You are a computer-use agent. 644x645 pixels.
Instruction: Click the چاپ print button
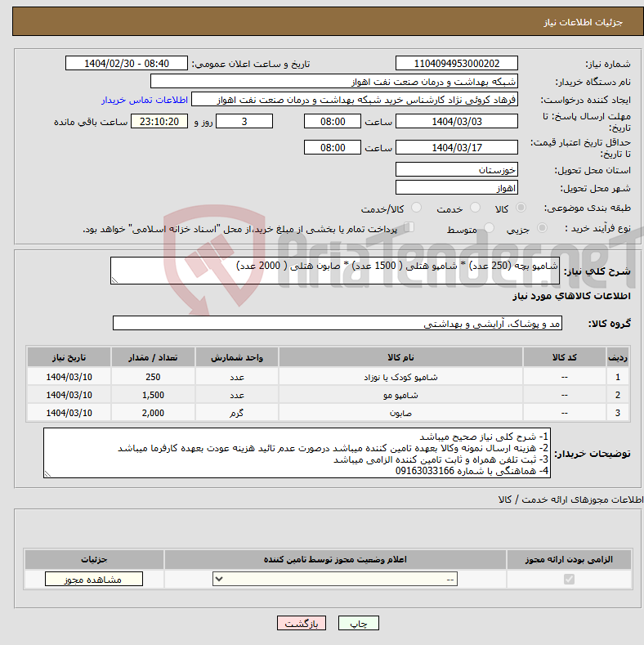pos(358,623)
